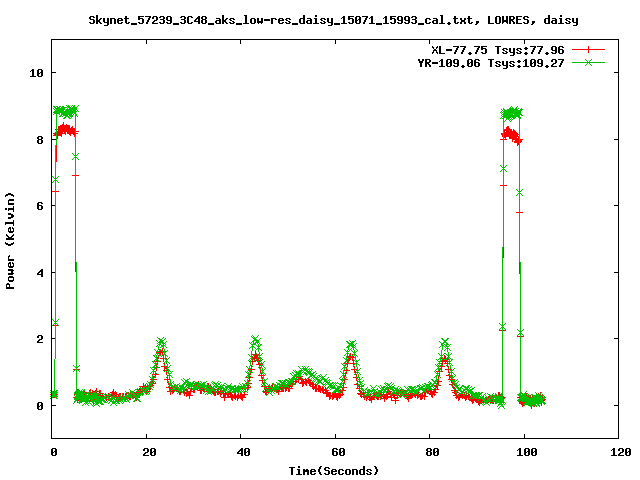The height and width of the screenshot is (480, 640).
Task: Click the plot title 'Skynet_57239_3C48_aks_low-res_daisy_15071_15993_cal.txt, LOWRES, daisy'
Action: [x=333, y=20]
